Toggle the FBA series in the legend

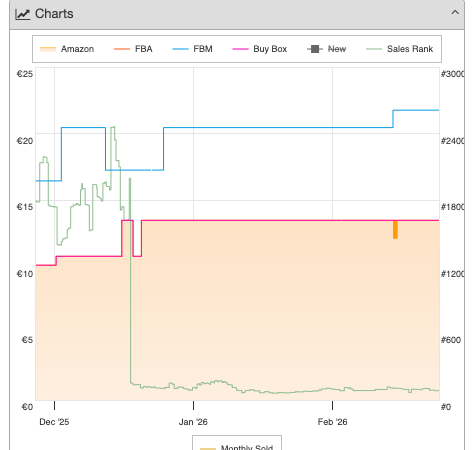click(133, 49)
